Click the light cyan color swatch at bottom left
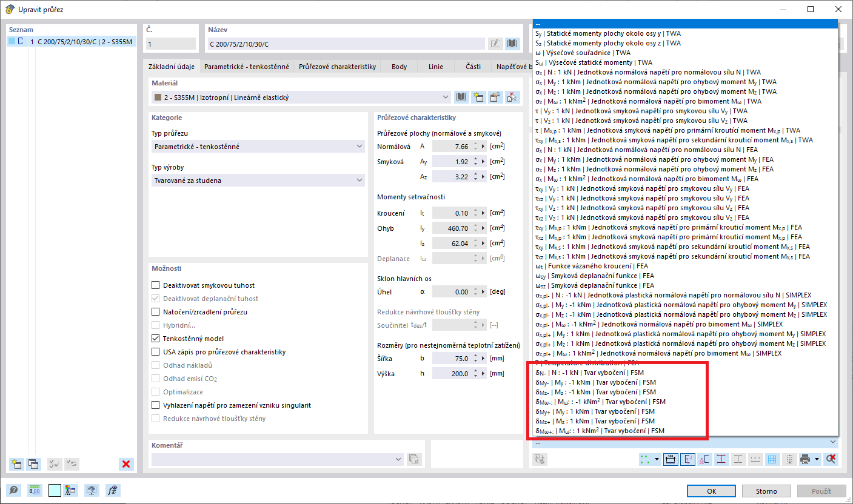This screenshot has width=853, height=504. tap(55, 491)
